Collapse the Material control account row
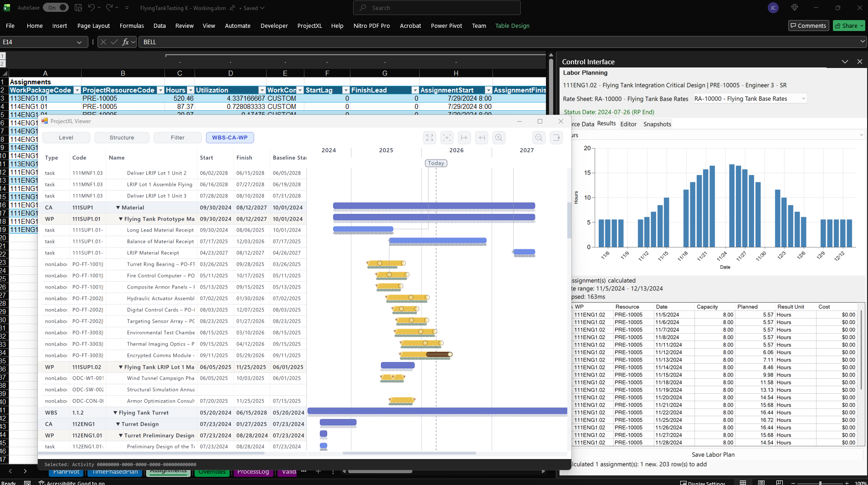The width and height of the screenshot is (868, 485). [x=118, y=208]
